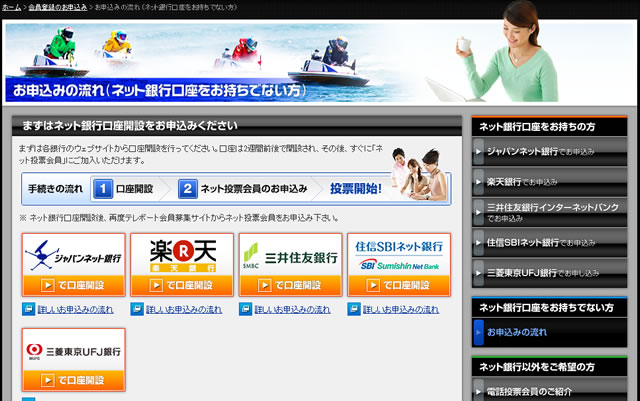Click window icon beside 住信SBIネット銀行 details link

[x=354, y=309]
